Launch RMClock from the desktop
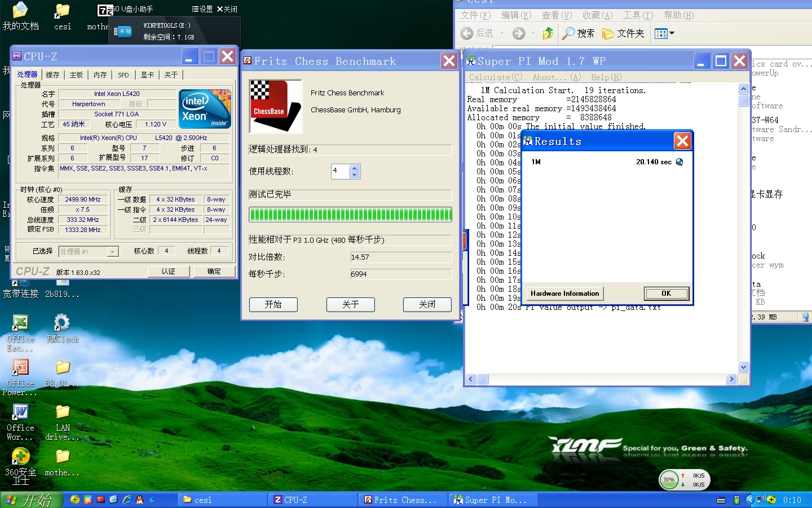 63,329
